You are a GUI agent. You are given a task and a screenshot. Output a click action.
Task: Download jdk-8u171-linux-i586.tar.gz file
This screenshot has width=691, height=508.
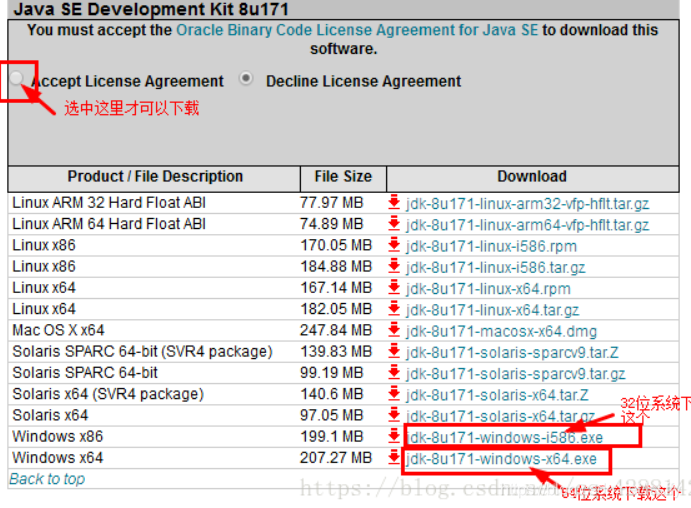[x=495, y=267]
